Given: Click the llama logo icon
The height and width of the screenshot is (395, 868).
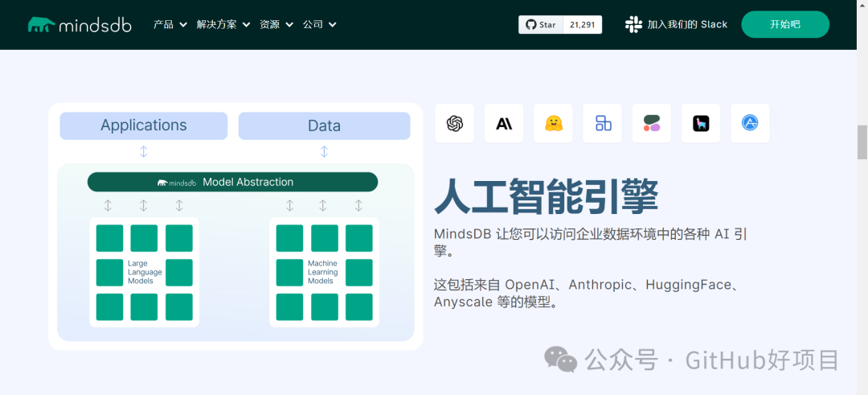Looking at the screenshot, I should pos(701,123).
